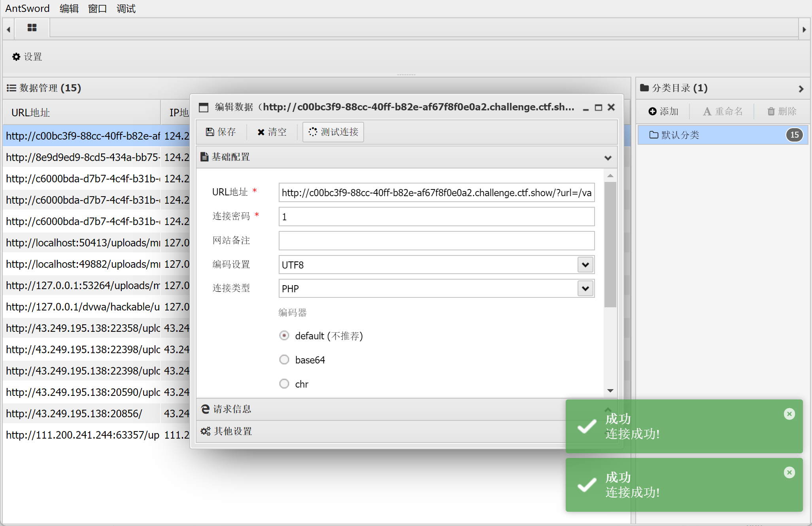This screenshot has width=812, height=526.
Task: Select the default (不推荐) encoder radio
Action: pos(284,336)
